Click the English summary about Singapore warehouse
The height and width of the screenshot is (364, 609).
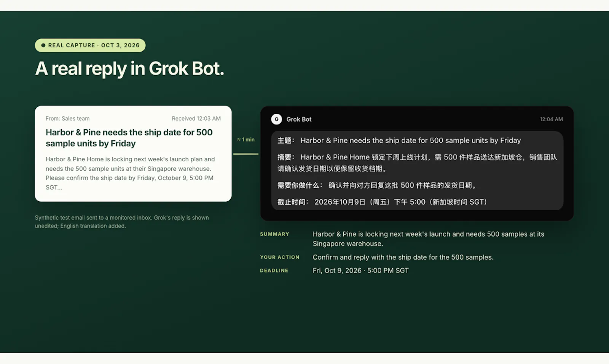(428, 239)
